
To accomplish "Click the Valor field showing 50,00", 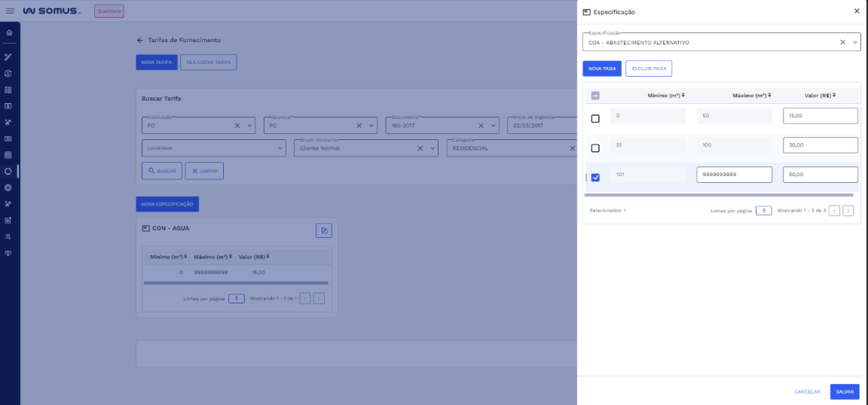I will (820, 175).
